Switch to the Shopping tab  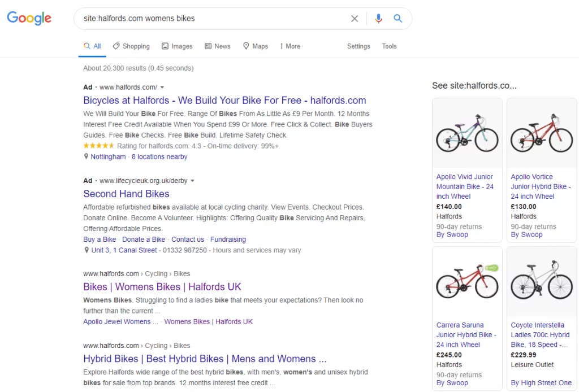pyautogui.click(x=131, y=46)
